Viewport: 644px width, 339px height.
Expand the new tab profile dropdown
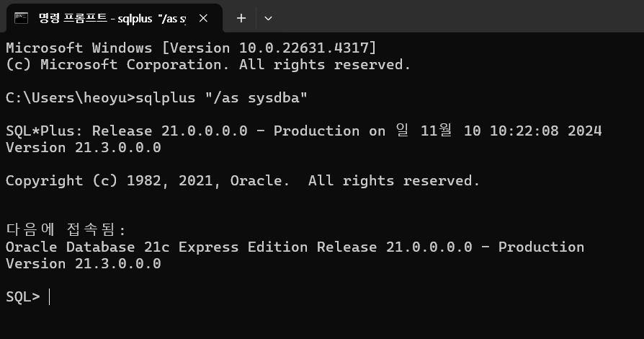[x=268, y=18]
